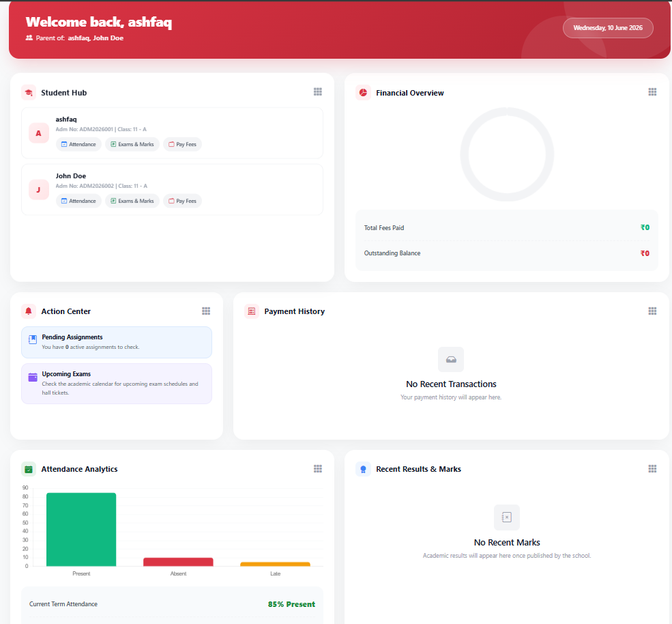Click the red ₹0 Outstanding Balance value
The height and width of the screenshot is (624, 672).
pos(645,253)
